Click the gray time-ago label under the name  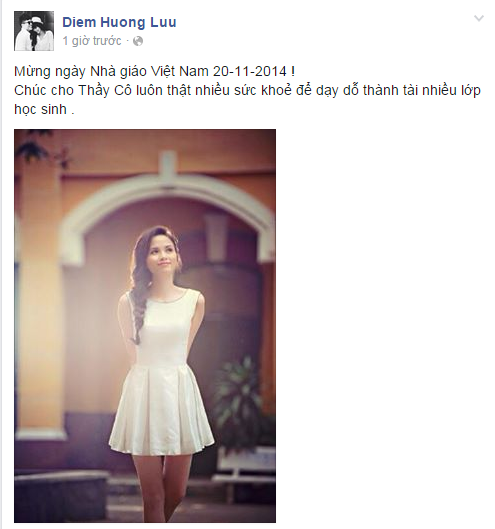click(x=92, y=41)
